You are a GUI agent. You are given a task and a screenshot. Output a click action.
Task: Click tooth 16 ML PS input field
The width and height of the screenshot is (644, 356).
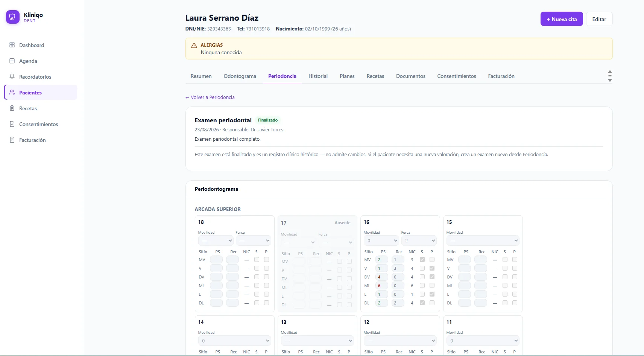tap(381, 286)
